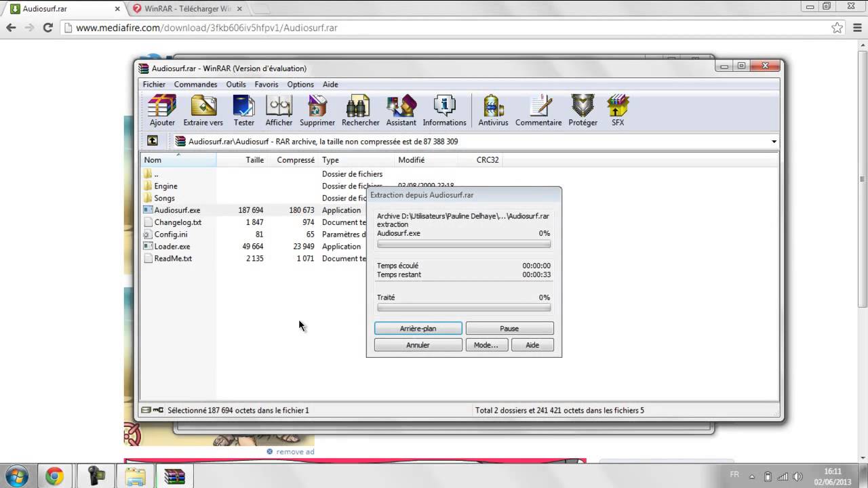
Task: Go up one folder level icon
Action: pos(153,141)
